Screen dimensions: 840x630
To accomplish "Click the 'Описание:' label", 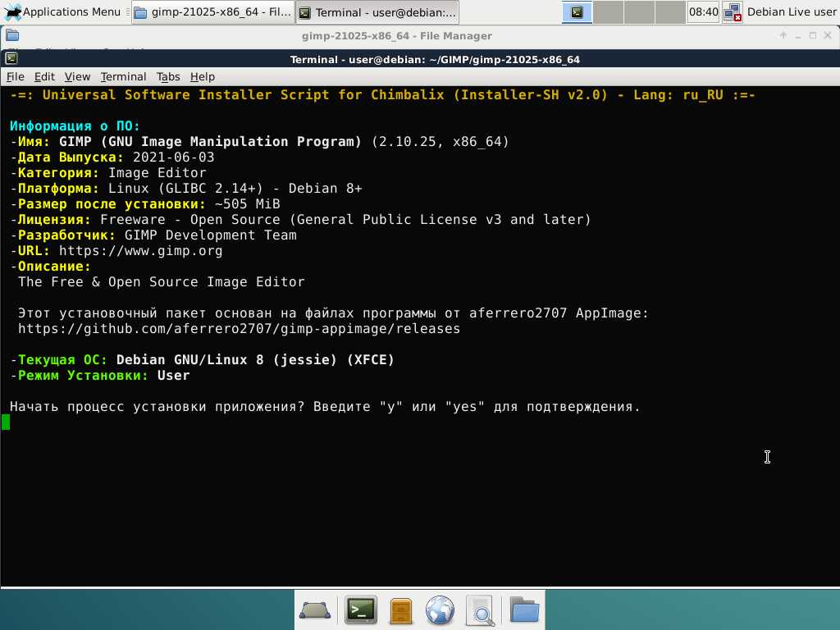I will 54,267.
